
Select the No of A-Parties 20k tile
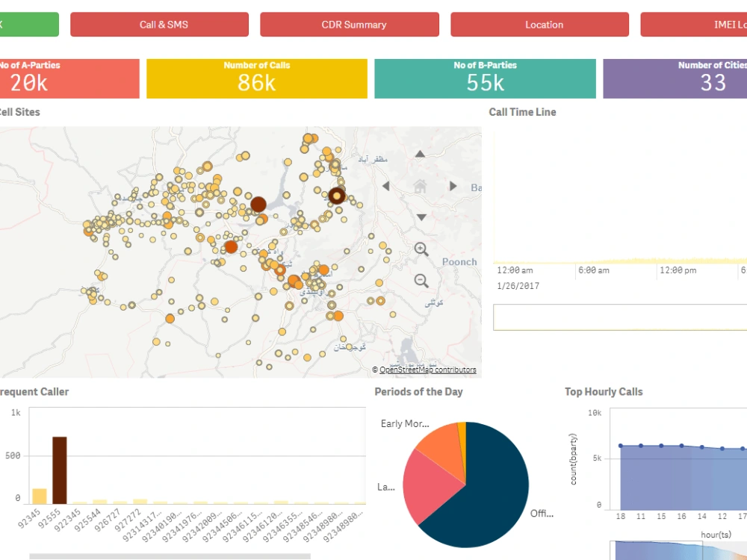click(69, 78)
